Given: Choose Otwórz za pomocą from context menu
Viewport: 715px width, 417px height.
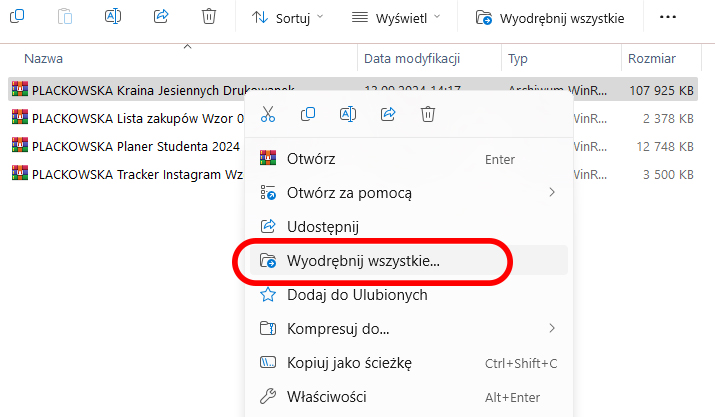Looking at the screenshot, I should point(409,193).
